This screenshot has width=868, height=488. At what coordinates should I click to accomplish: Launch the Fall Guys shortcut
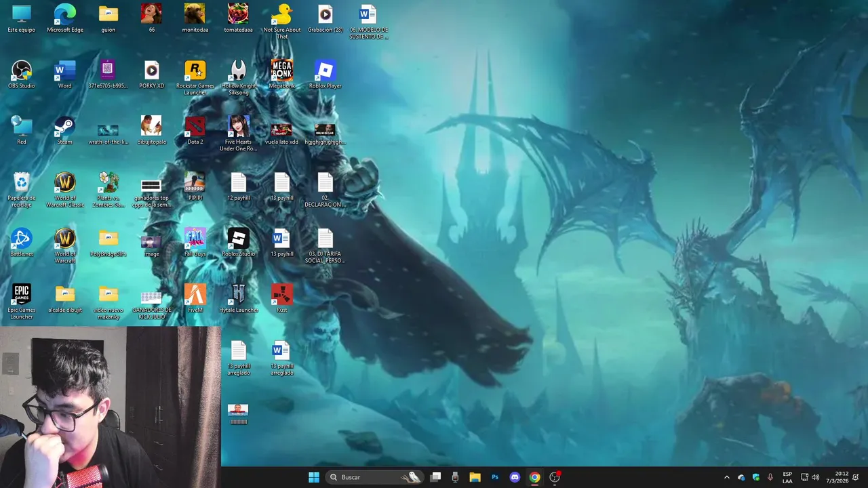tap(195, 243)
